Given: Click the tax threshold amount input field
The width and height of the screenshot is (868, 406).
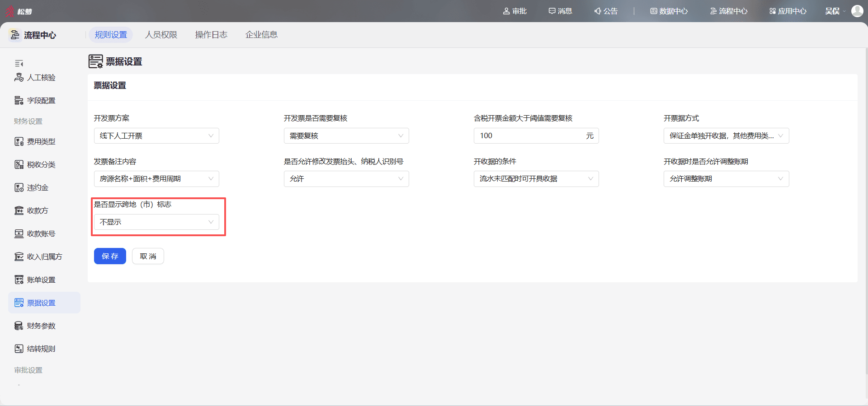Looking at the screenshot, I should pos(536,136).
